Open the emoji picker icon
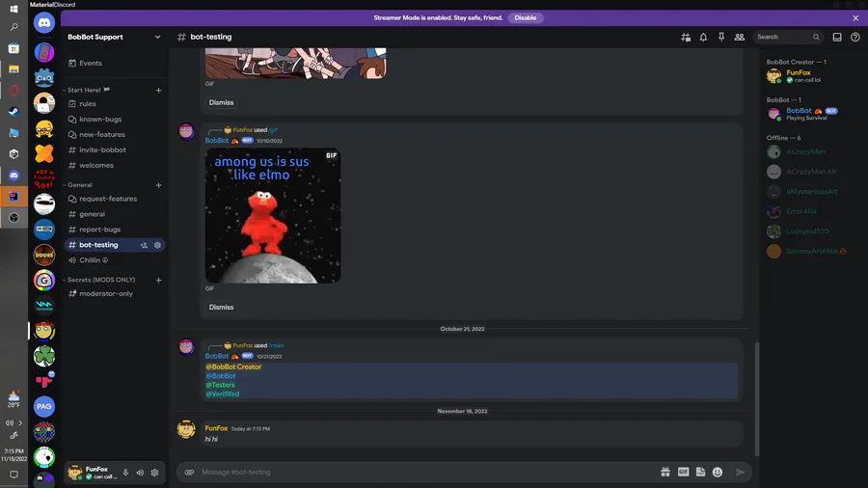The image size is (868, 488). click(718, 472)
